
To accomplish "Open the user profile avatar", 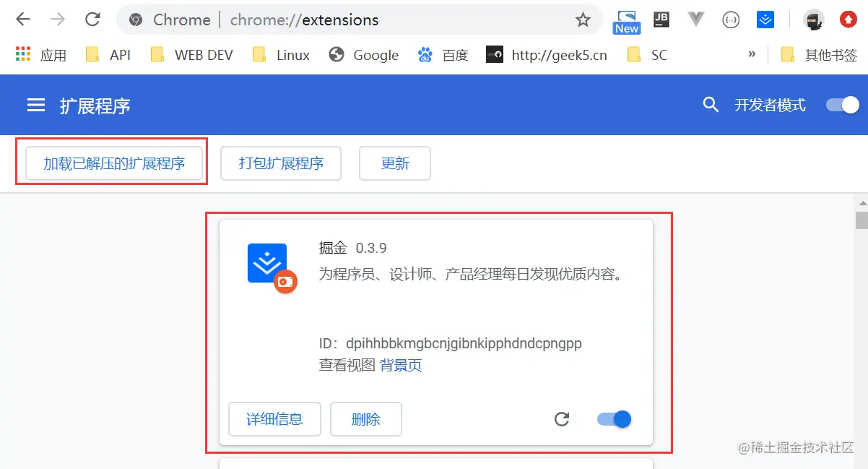I will tap(814, 20).
